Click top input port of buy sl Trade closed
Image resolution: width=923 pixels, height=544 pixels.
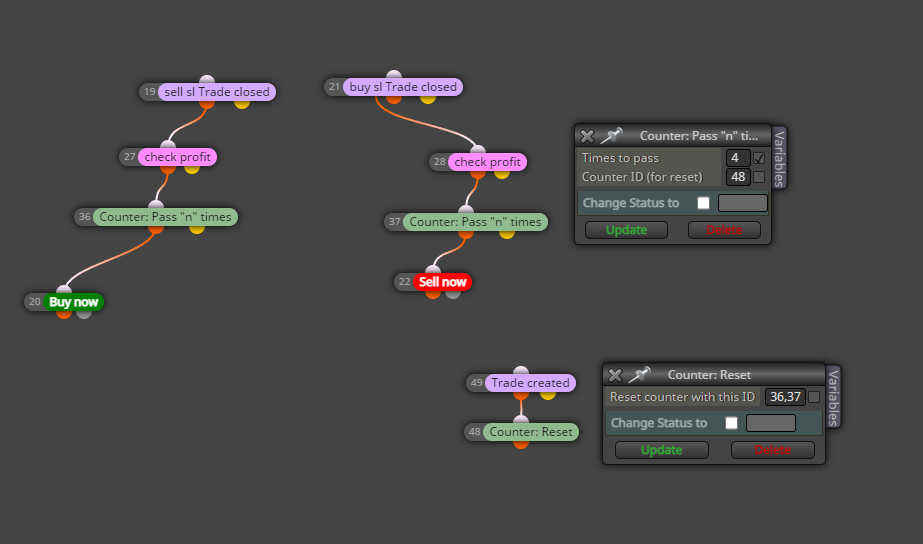[x=394, y=75]
